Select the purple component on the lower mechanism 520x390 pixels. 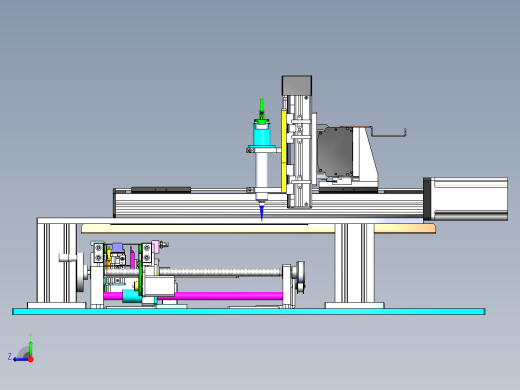pos(117,248)
